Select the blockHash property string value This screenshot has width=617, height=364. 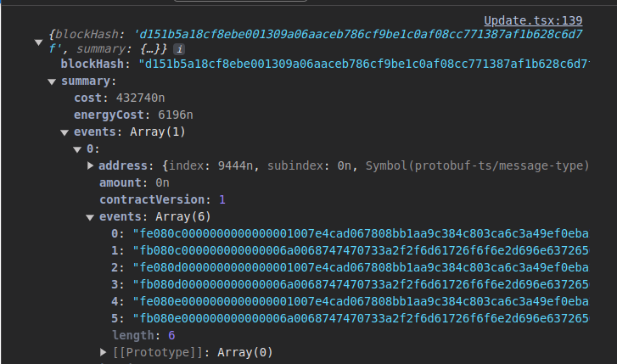(x=364, y=64)
